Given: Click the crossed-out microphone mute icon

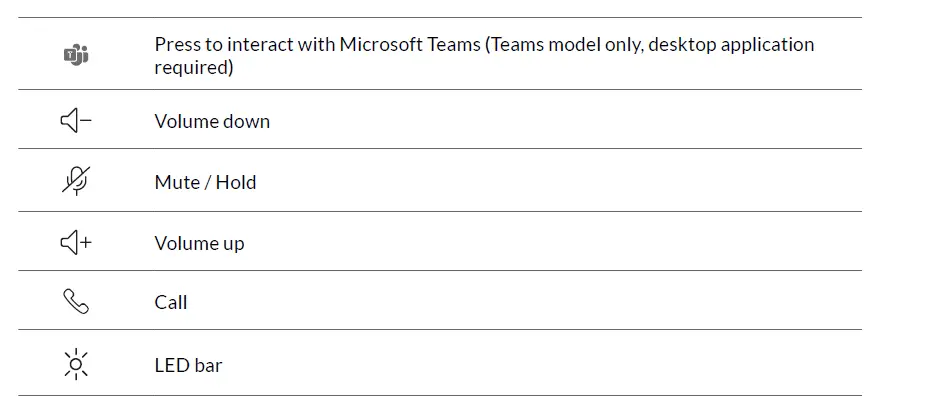Looking at the screenshot, I should pyautogui.click(x=76, y=181).
